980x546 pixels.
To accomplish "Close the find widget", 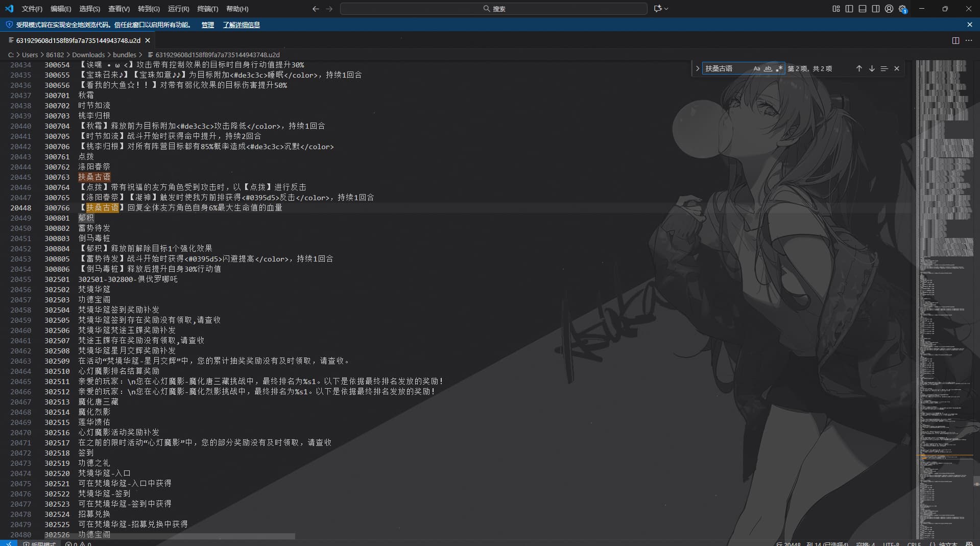I will tap(897, 68).
